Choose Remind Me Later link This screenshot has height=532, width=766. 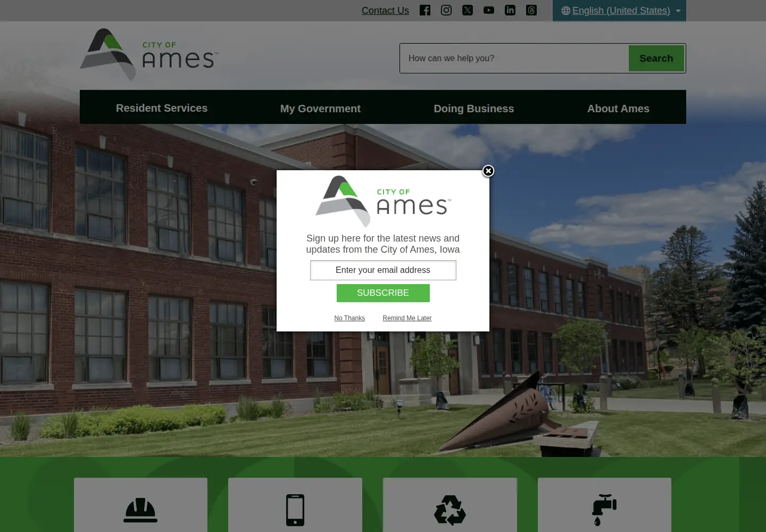pyautogui.click(x=407, y=318)
